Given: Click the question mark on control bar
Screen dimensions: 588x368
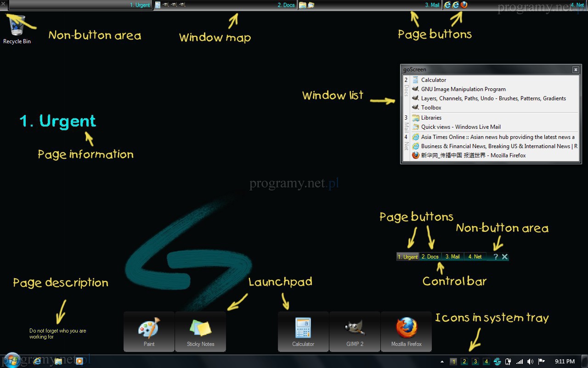Looking at the screenshot, I should pyautogui.click(x=496, y=257).
